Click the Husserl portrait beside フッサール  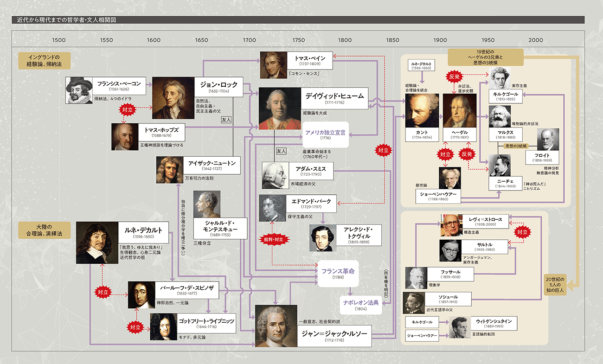[x=417, y=278]
